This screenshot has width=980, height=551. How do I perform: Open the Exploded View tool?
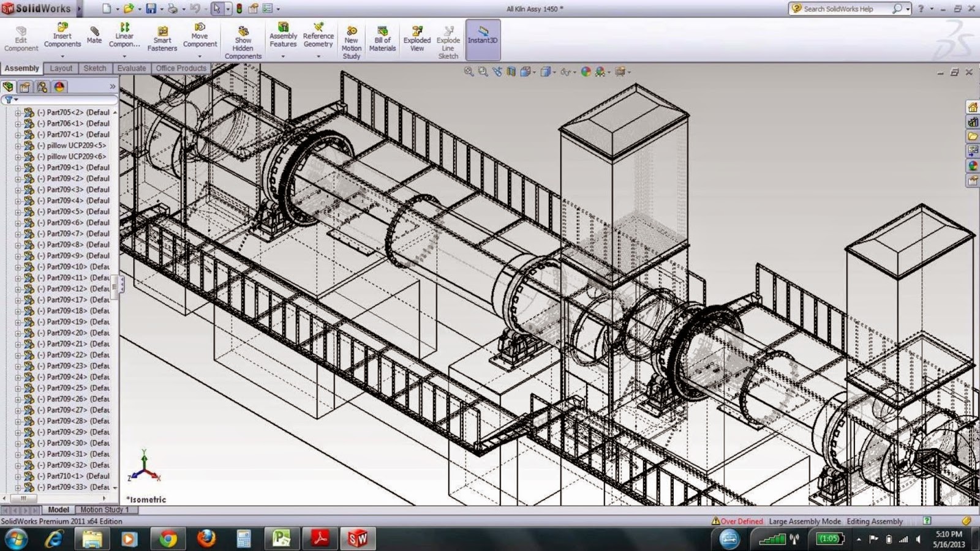[x=417, y=38]
